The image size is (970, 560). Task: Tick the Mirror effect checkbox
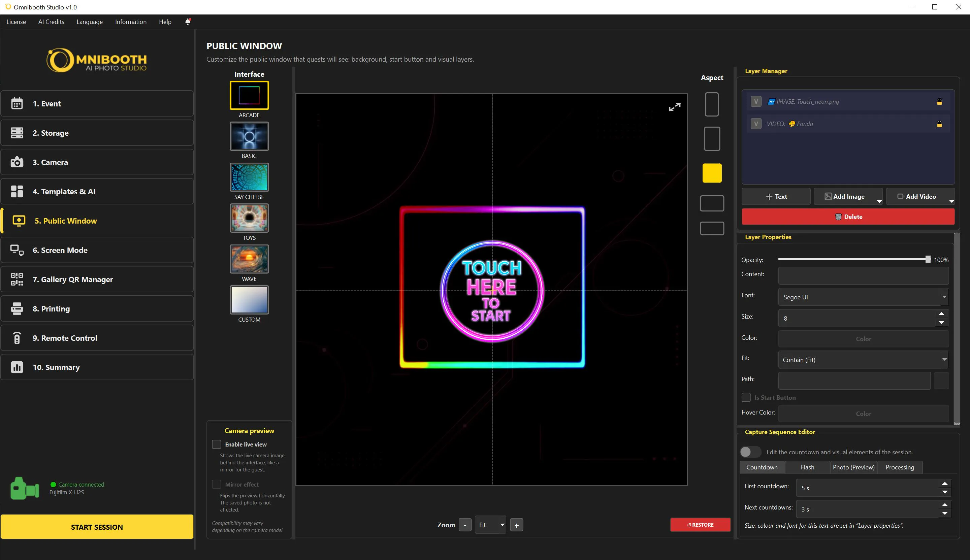(217, 484)
